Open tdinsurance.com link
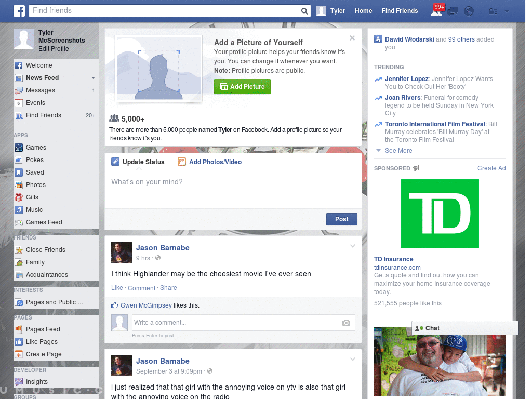The image size is (532, 399). click(x=397, y=268)
